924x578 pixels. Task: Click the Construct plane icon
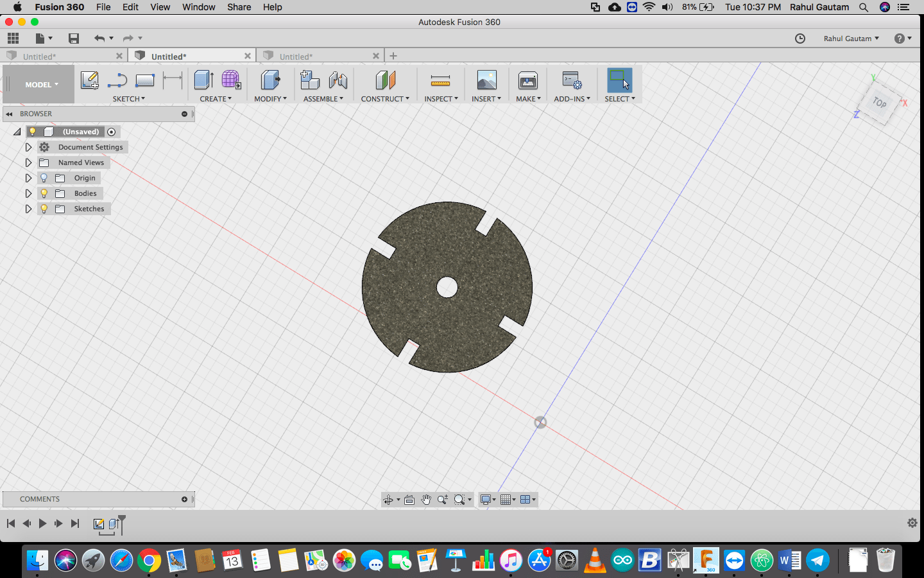(x=385, y=80)
